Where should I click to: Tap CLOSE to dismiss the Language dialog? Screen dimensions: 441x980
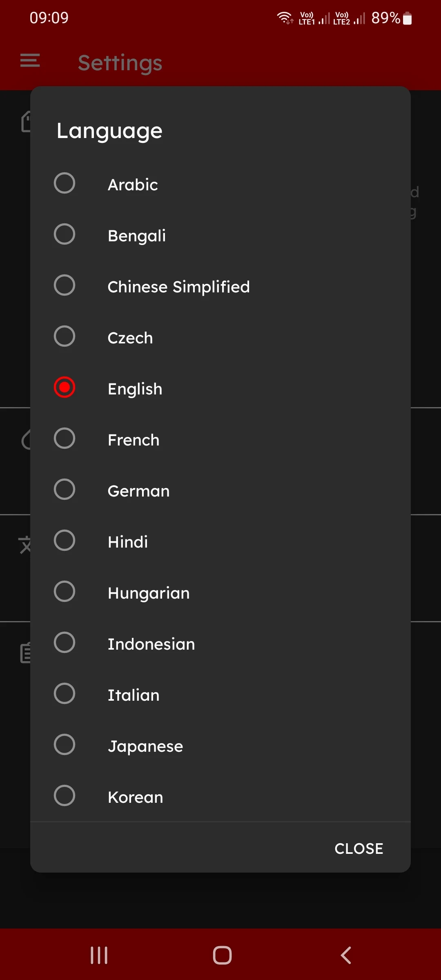click(x=359, y=849)
